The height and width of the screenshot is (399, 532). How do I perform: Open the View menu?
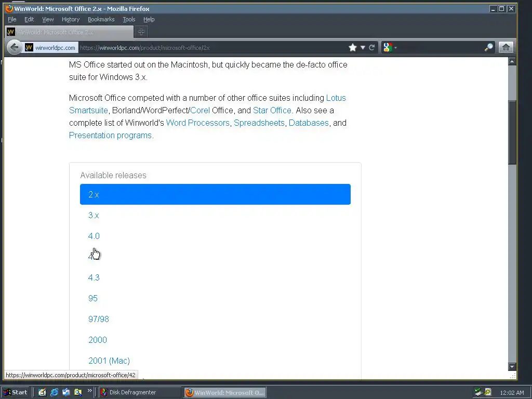(48, 19)
